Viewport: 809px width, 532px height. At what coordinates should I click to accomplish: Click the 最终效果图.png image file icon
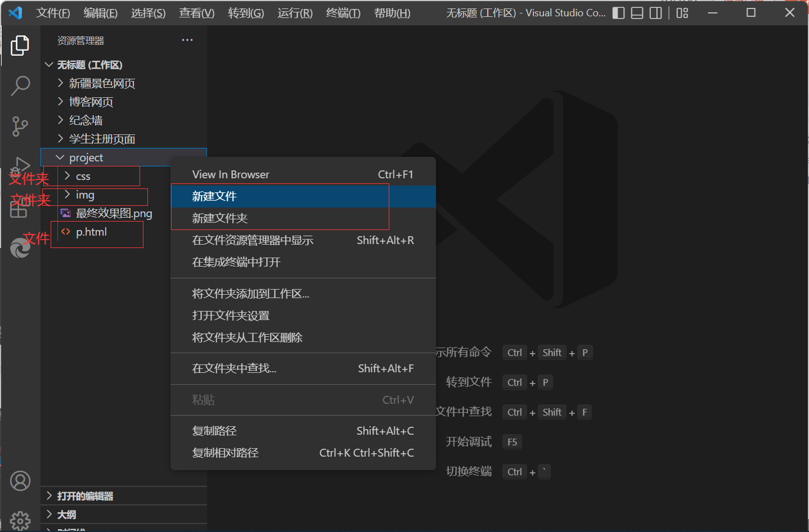coord(66,213)
